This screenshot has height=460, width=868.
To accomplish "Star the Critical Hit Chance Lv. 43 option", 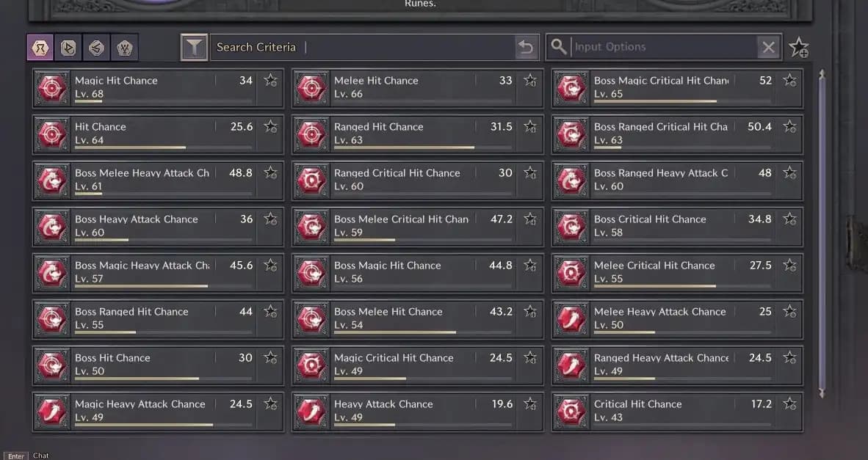I will pyautogui.click(x=789, y=404).
